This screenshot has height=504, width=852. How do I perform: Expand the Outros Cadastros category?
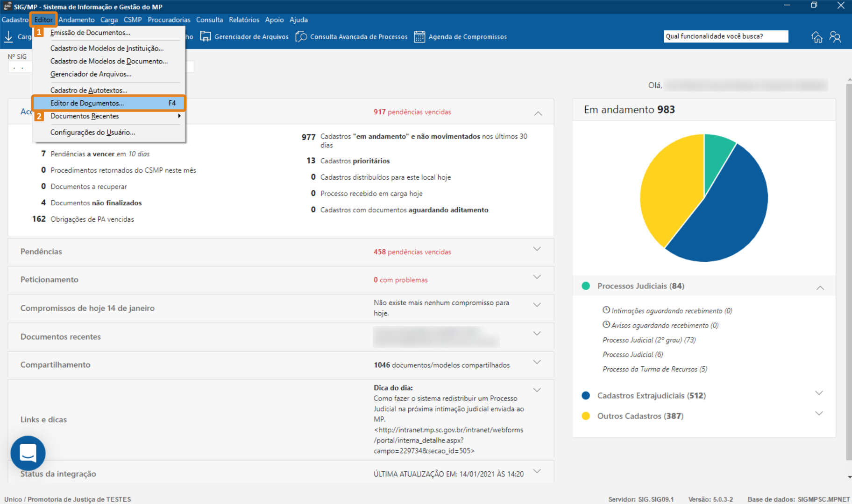click(x=819, y=413)
